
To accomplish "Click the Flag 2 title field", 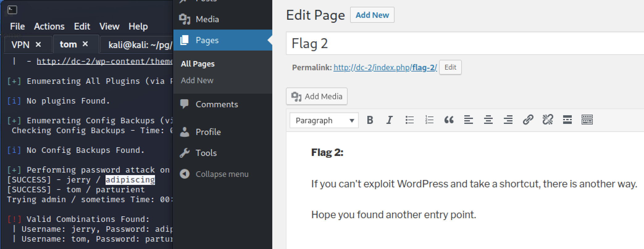I will tap(465, 43).
